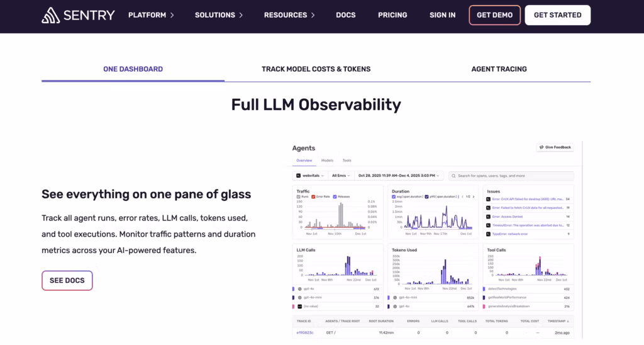644x345 pixels.
Task: Click the search spans, users, tags field
Action: [511, 176]
